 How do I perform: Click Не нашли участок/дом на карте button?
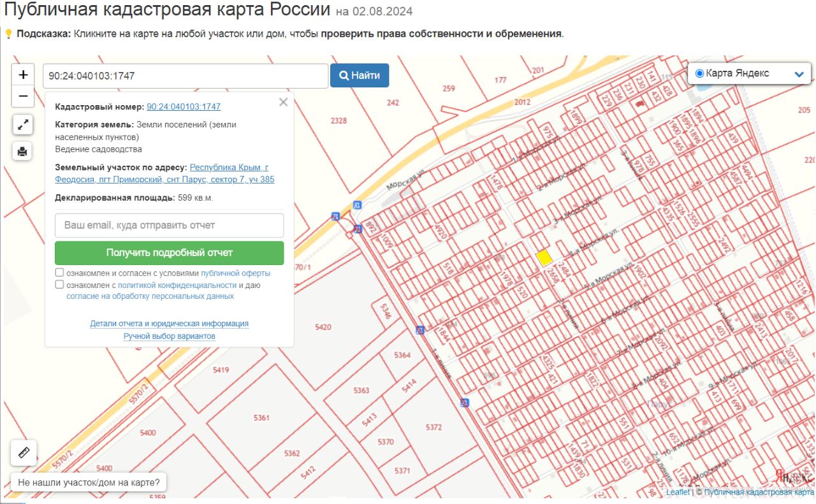click(x=89, y=482)
